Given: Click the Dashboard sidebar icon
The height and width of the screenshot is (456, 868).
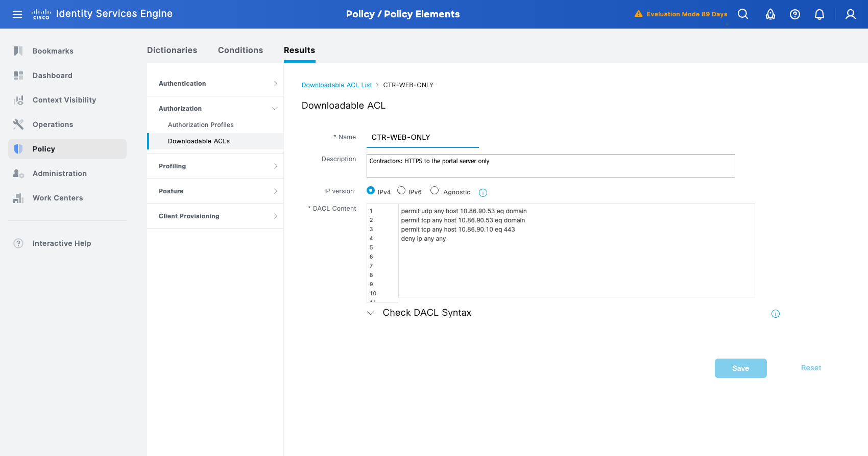Looking at the screenshot, I should click(18, 75).
